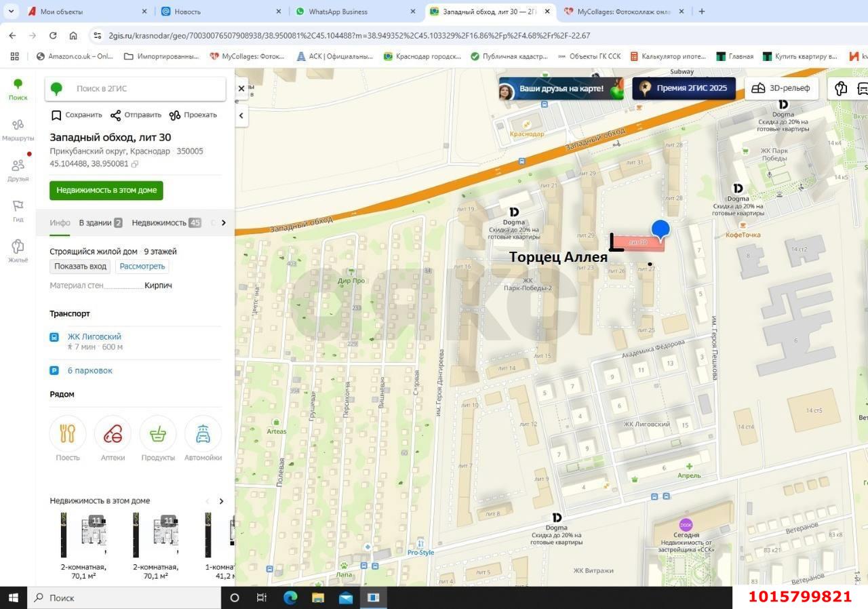Open the Гид sidebar section
868x609 pixels.
[18, 210]
